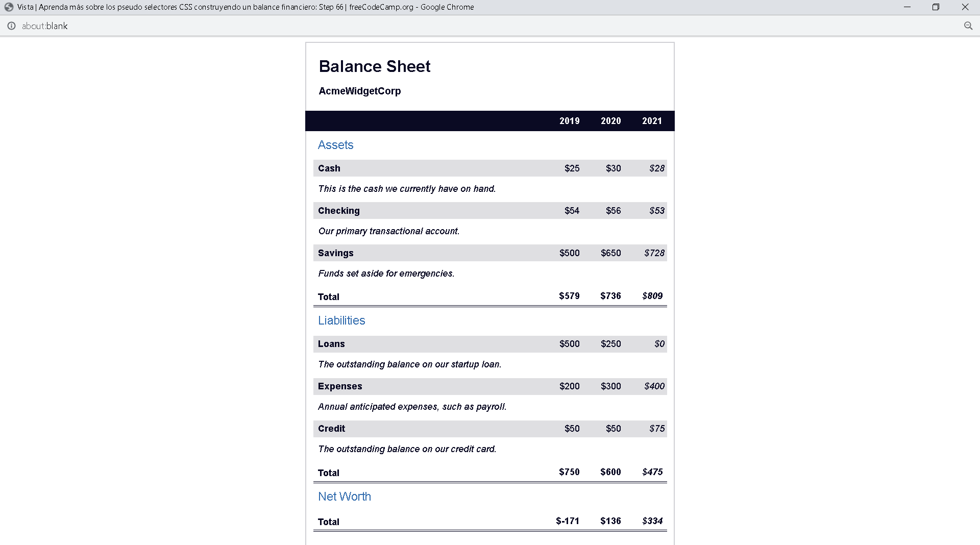The image size is (980, 545).
Task: Click the Expenses row label
Action: tap(340, 386)
